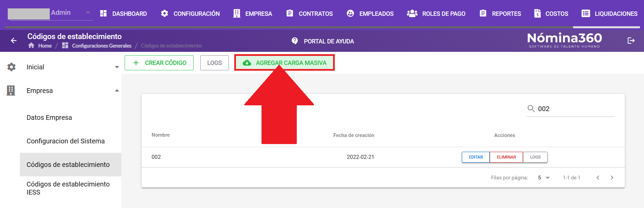
Task: Click the Empleados face icon
Action: (x=350, y=13)
